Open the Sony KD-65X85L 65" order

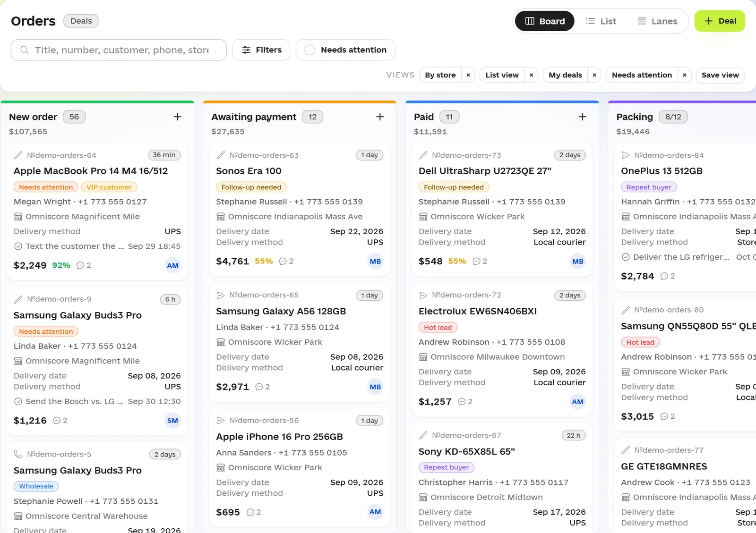[466, 451]
